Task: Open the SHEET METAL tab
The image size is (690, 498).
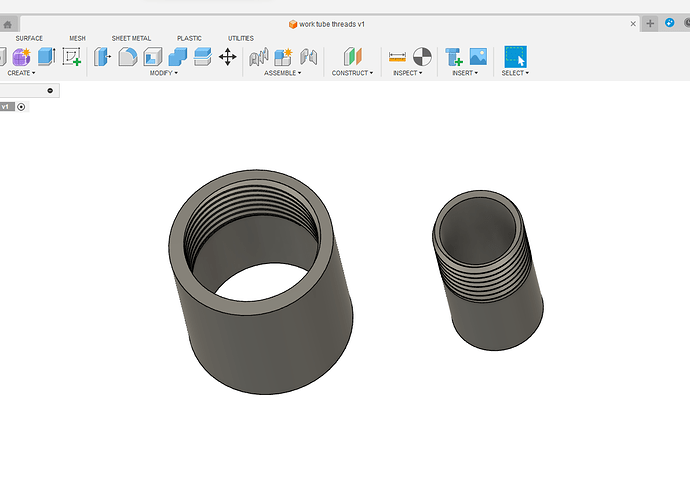Action: (131, 38)
